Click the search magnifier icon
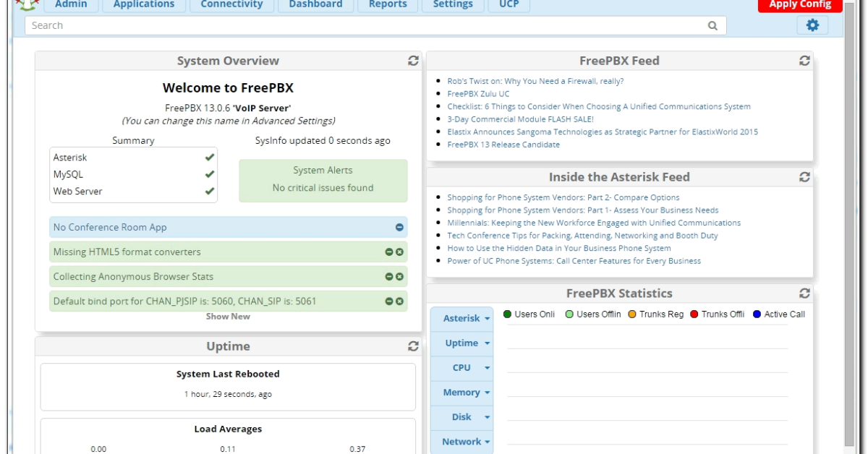Image resolution: width=868 pixels, height=454 pixels. (714, 25)
